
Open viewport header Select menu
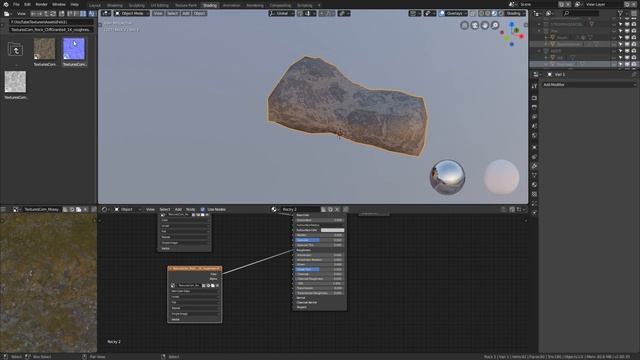tap(172, 13)
